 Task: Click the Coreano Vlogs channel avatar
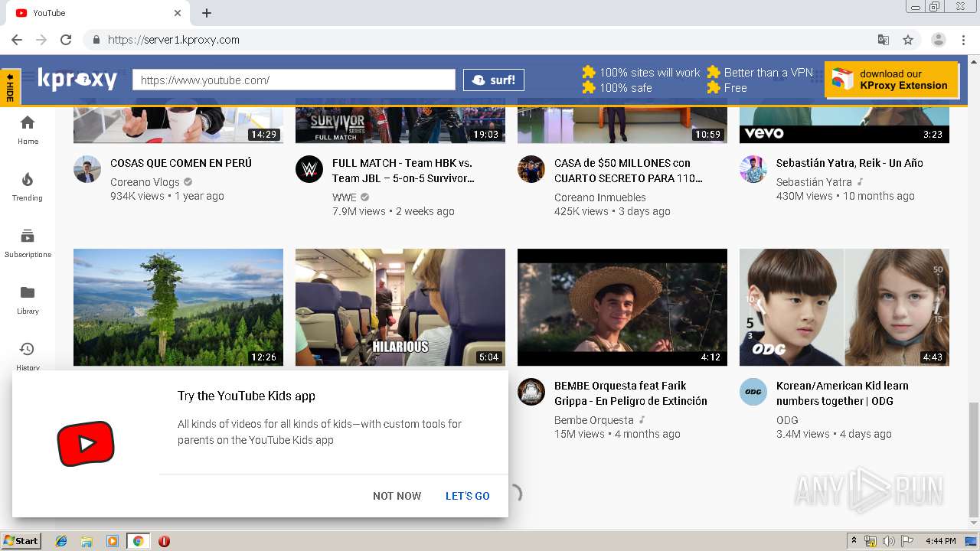click(87, 169)
